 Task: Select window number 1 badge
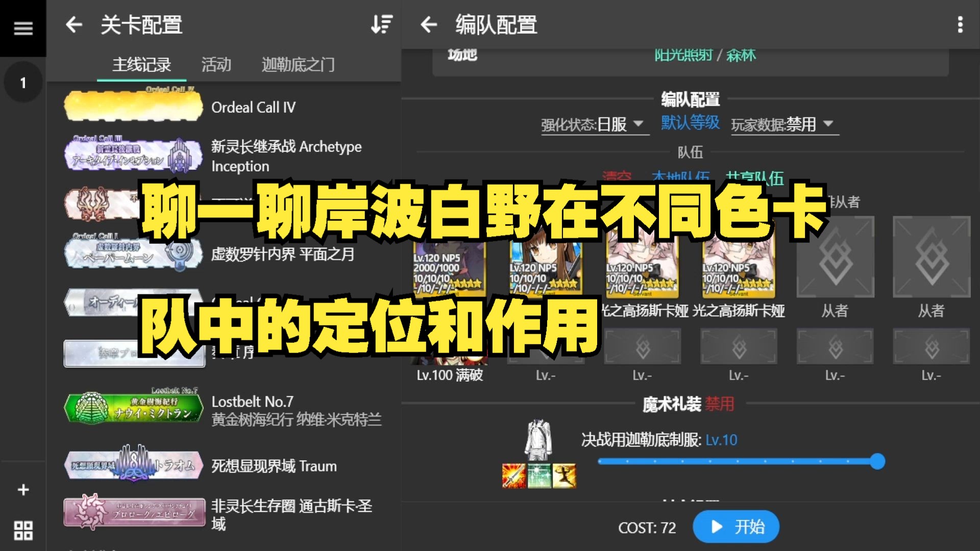[x=23, y=83]
